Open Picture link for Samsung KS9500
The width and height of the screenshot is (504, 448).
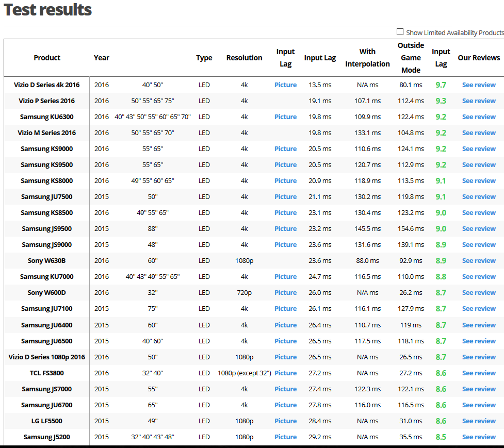coord(285,165)
